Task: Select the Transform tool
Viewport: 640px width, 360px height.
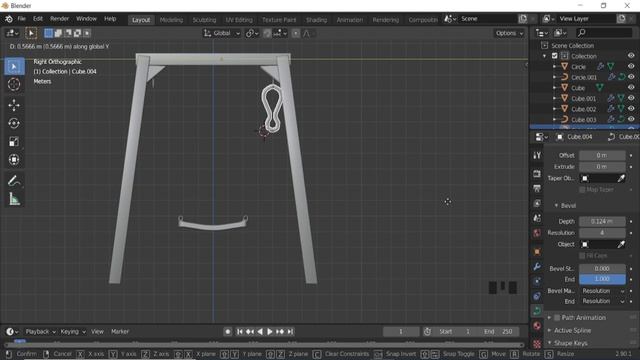Action: pos(14,160)
